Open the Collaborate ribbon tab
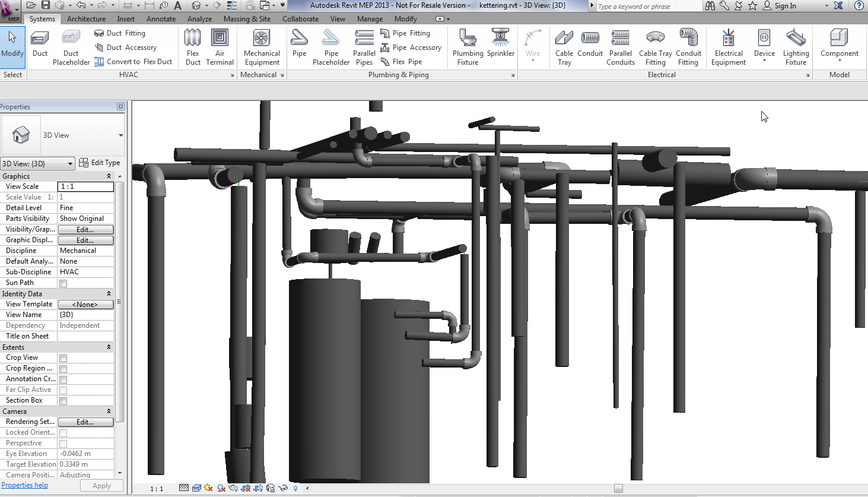Viewport: 868px width, 497px height. pyautogui.click(x=300, y=18)
